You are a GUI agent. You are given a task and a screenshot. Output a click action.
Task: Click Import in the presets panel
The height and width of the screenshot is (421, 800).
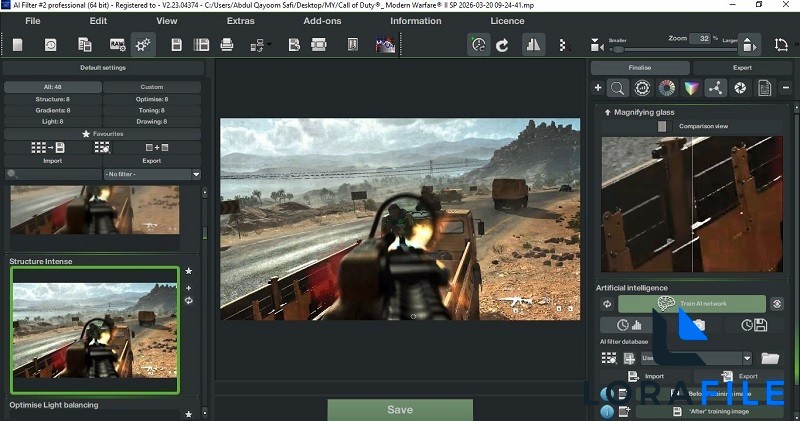pyautogui.click(x=53, y=161)
